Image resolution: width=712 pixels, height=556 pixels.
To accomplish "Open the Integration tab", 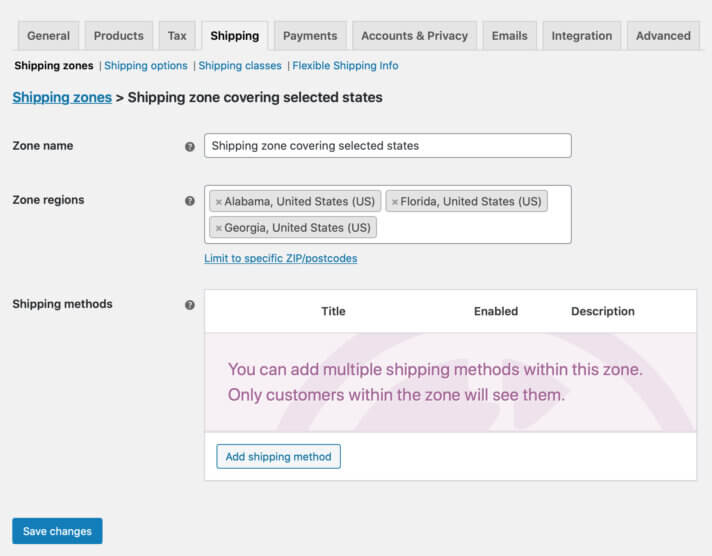I will 582,35.
